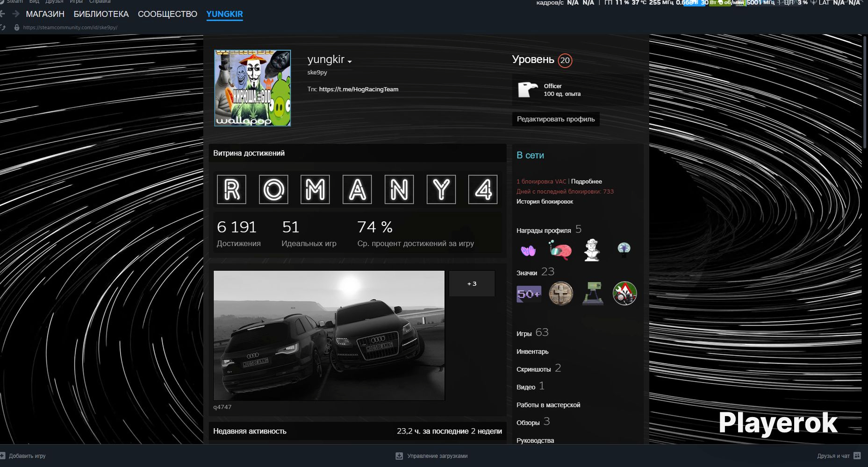Open the СООБЩЕСТВО tab
Image resolution: width=868 pixels, height=467 pixels.
167,14
